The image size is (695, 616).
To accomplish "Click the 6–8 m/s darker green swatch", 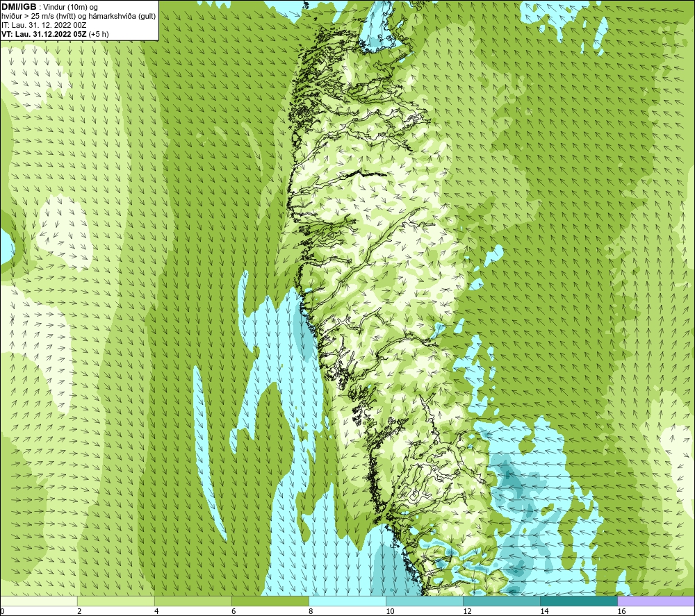I will click(x=270, y=601).
